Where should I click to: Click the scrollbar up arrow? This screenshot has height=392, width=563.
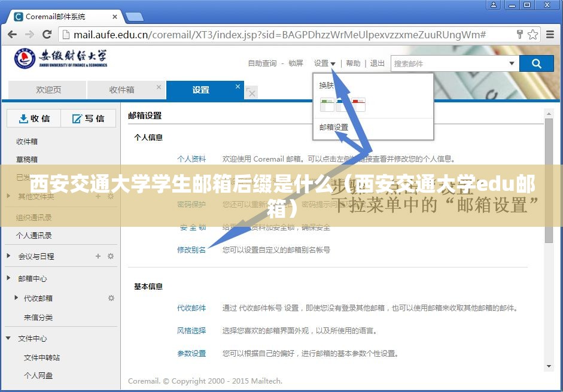549,114
